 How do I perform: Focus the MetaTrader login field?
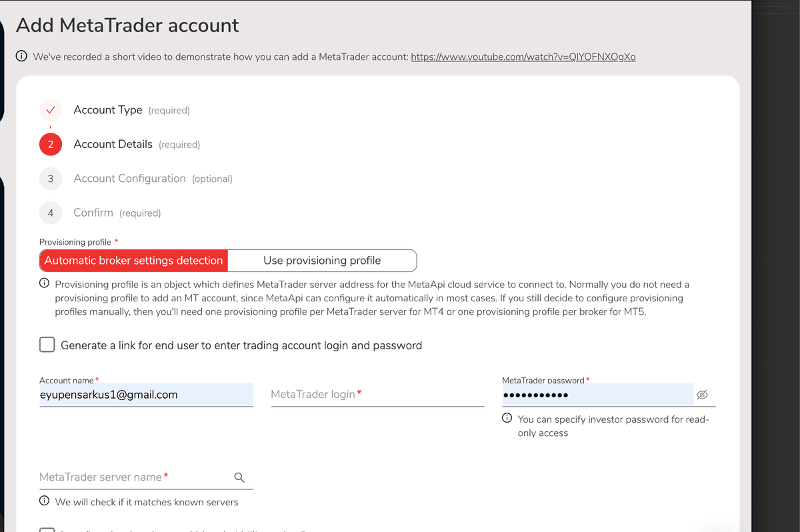[377, 395]
